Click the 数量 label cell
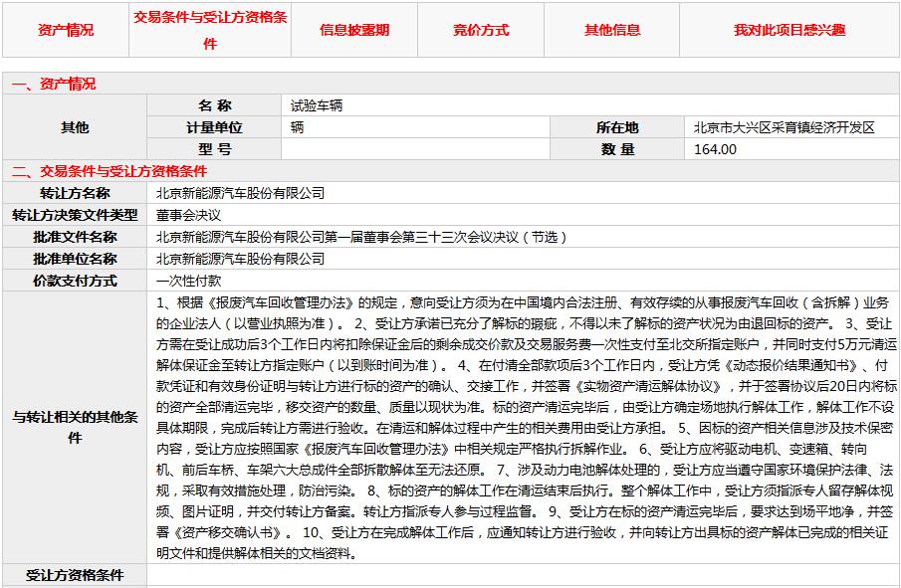 pos(617,149)
